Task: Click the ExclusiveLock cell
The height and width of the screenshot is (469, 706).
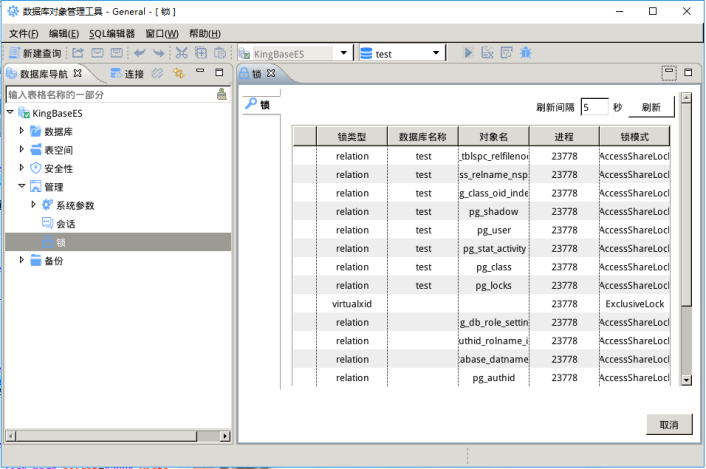Action: click(x=635, y=304)
